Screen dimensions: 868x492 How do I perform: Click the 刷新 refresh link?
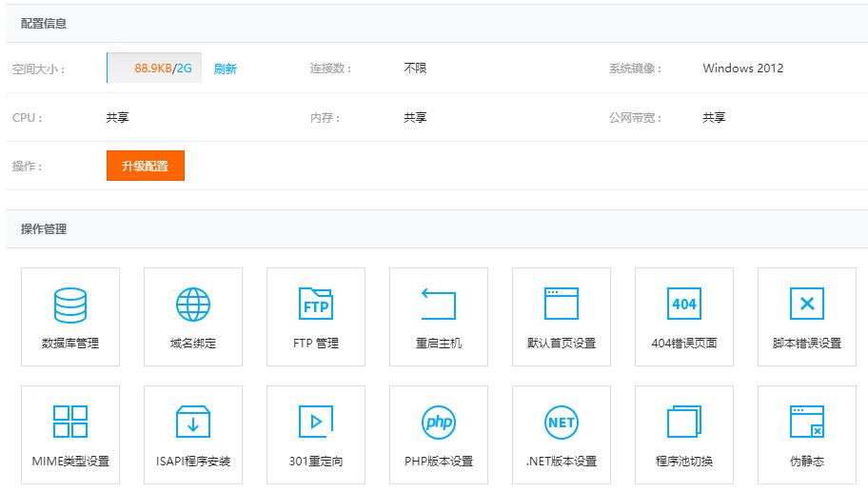pyautogui.click(x=226, y=69)
